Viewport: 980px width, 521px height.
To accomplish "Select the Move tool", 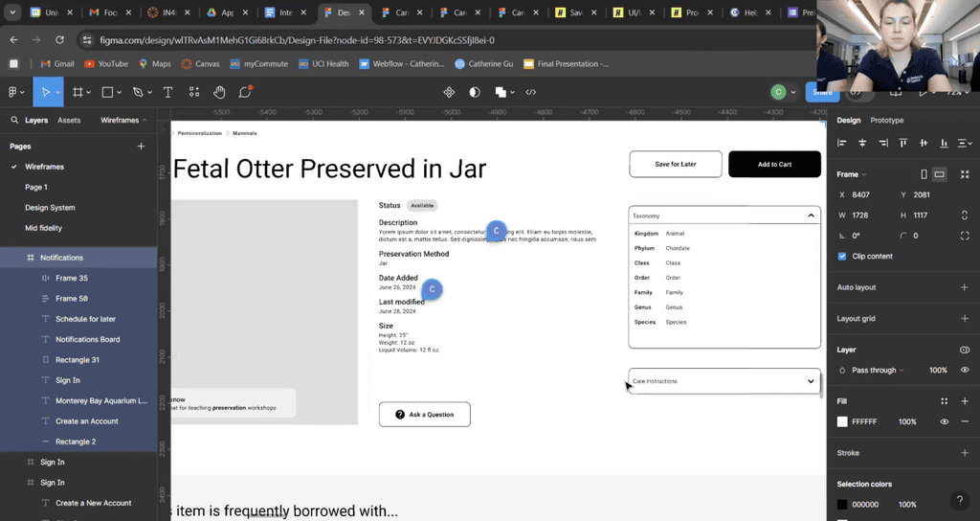I will point(44,93).
